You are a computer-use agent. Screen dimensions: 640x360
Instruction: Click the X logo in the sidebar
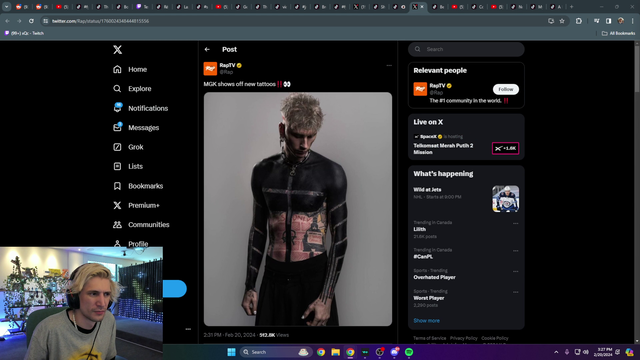pos(118,49)
